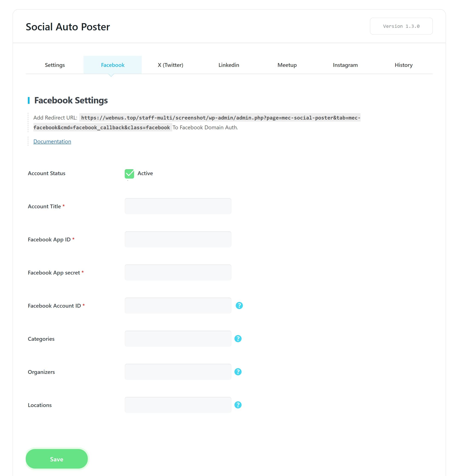The image size is (453, 476).
Task: Click help icon next to Facebook Account ID
Action: click(239, 306)
